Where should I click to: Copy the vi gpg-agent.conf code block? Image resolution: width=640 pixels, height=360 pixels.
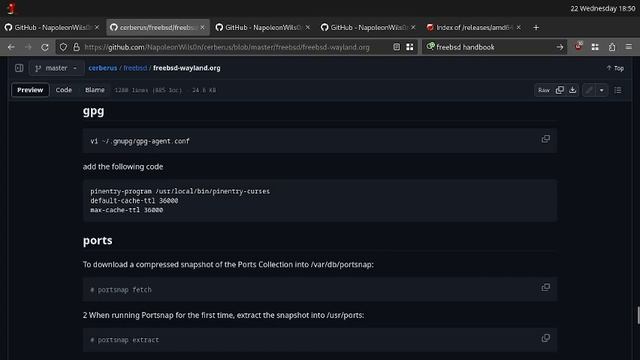545,139
